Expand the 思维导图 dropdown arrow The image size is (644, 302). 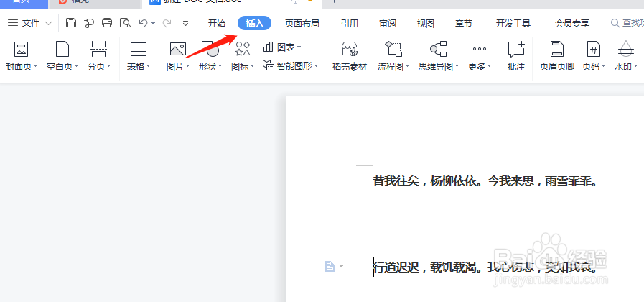pos(457,66)
